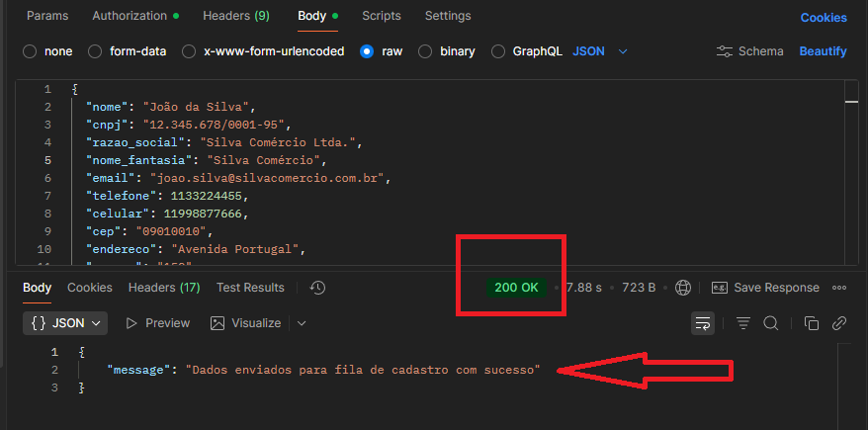
Task: Click the link icon in response toolbar
Action: pos(839,323)
